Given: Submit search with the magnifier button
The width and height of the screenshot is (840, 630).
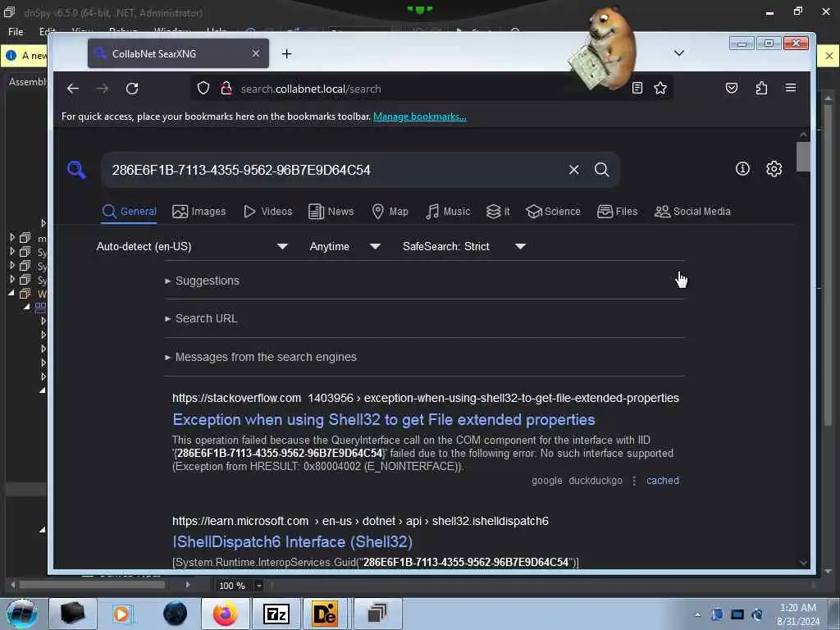Looking at the screenshot, I should click(x=601, y=170).
